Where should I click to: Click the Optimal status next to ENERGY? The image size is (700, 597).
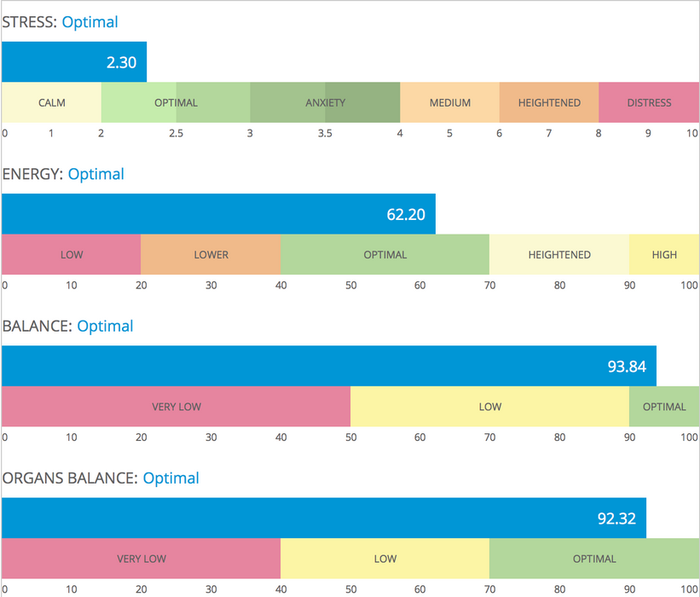(95, 174)
